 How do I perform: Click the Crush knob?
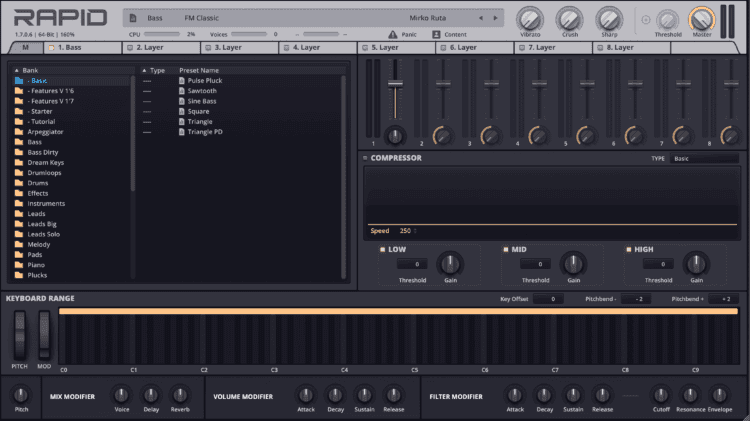569,20
